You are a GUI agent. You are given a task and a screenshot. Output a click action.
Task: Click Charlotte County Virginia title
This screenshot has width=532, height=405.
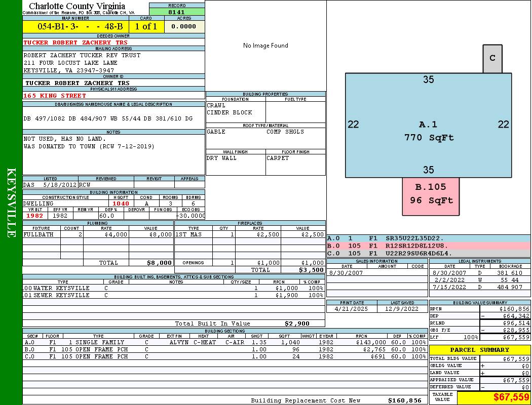(77, 6)
